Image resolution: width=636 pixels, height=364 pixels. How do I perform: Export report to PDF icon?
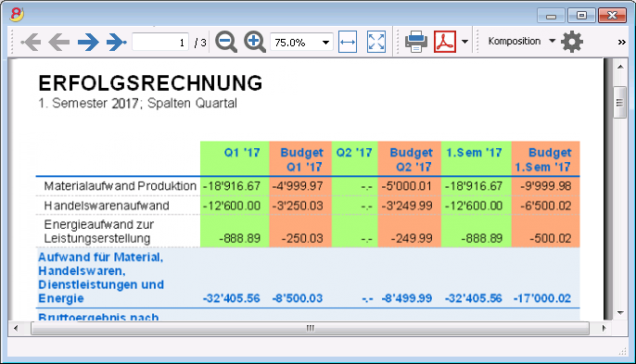445,42
